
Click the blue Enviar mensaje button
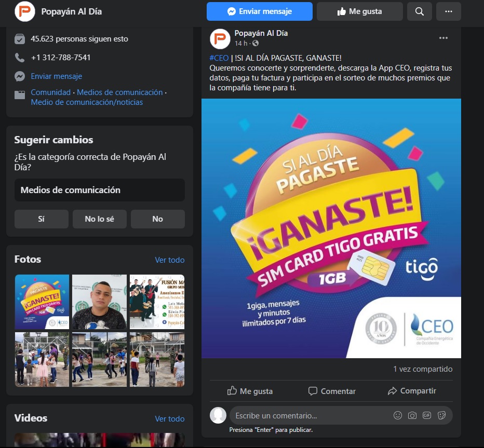260,11
